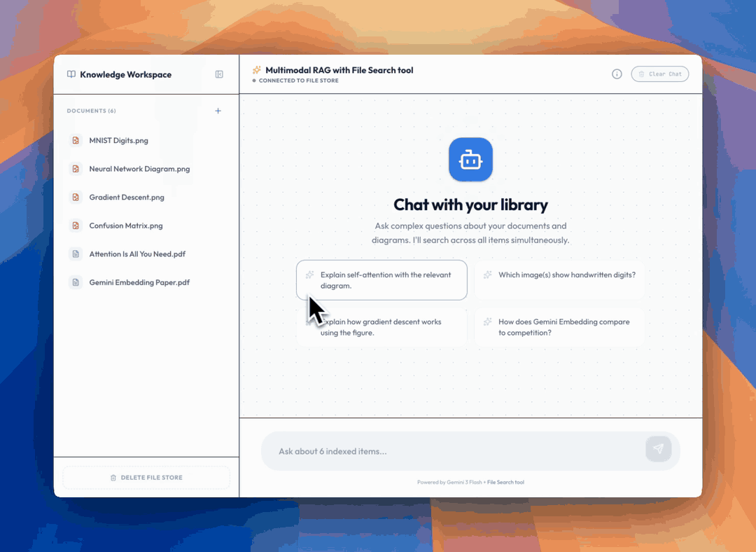
Task: Click the blue robot chat icon
Action: click(470, 160)
